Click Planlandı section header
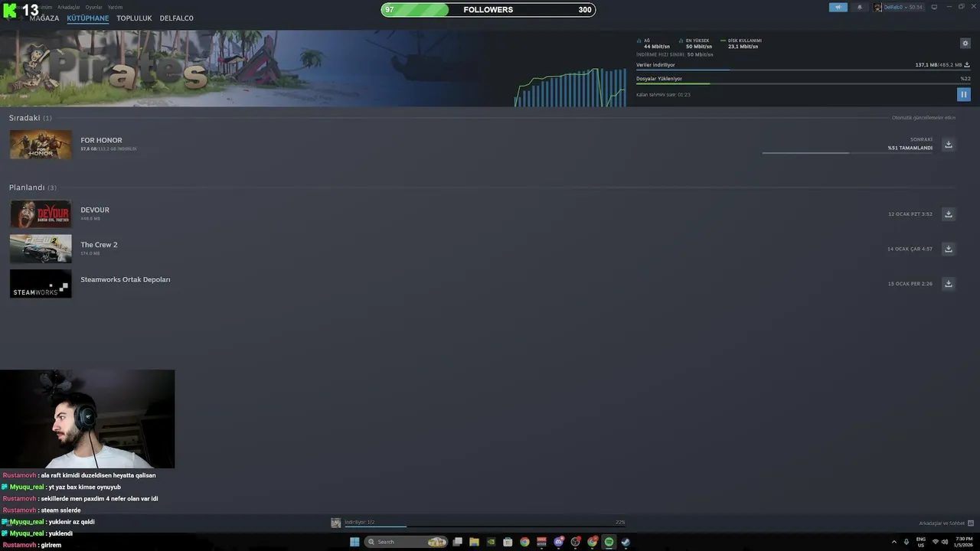Image resolution: width=980 pixels, height=551 pixels. point(33,187)
